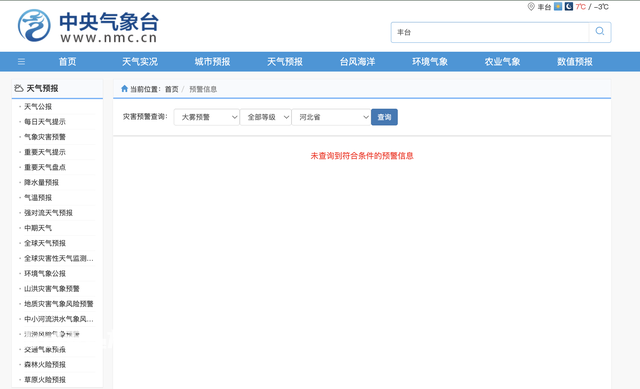The width and height of the screenshot is (640, 389).
Task: Click the search input containing 丰台
Action: click(x=490, y=32)
